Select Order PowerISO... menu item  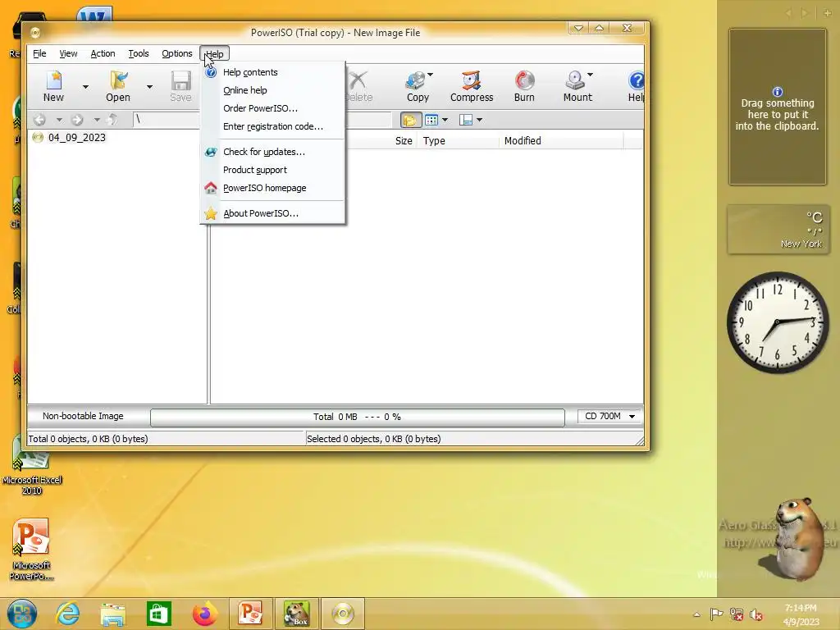pos(272,108)
